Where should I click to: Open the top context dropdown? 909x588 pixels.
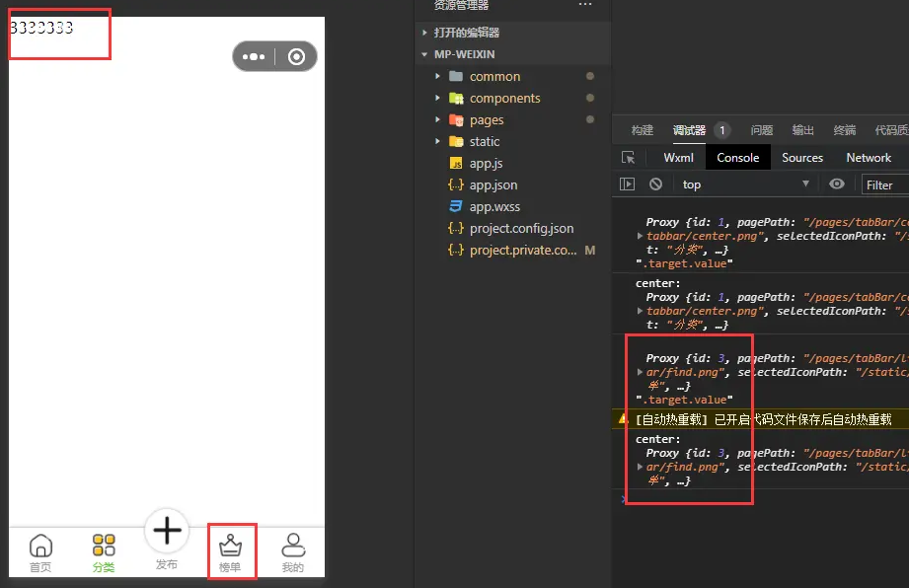[745, 184]
